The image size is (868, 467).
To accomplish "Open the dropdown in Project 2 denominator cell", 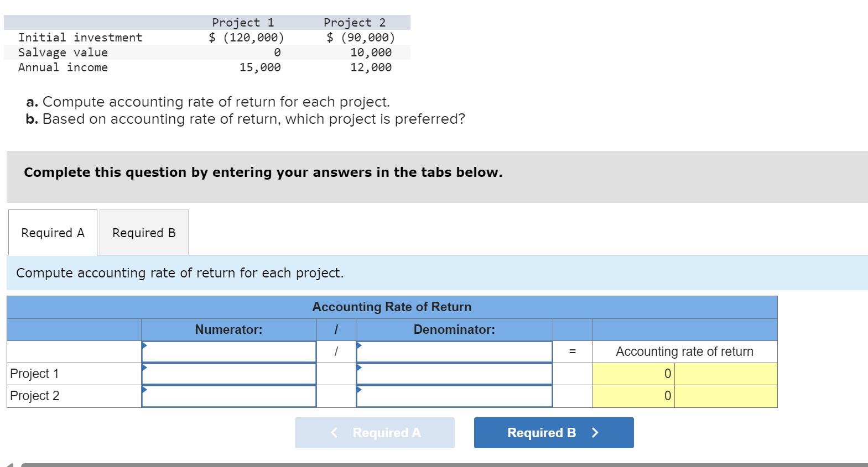I will (360, 390).
